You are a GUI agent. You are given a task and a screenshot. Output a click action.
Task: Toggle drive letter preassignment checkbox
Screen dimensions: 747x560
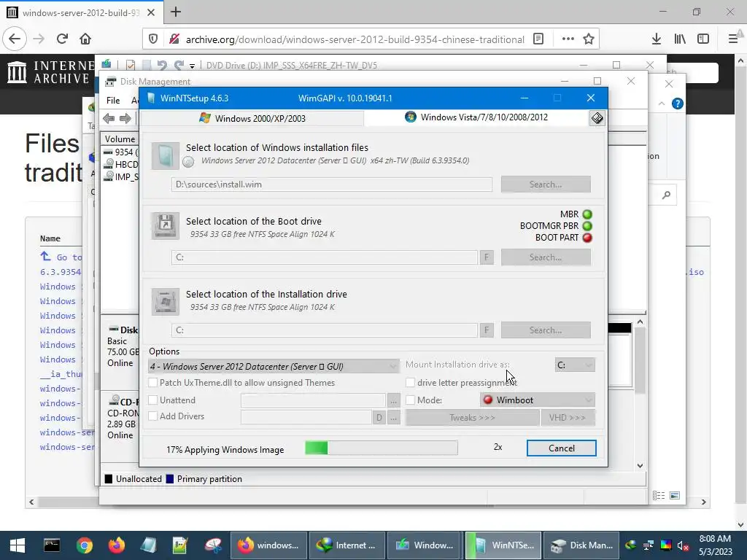410,382
